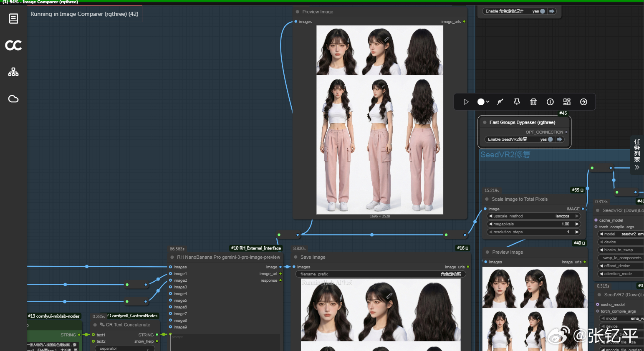
Task: Click the filename_prefix field in Save Image
Action: (x=381, y=274)
